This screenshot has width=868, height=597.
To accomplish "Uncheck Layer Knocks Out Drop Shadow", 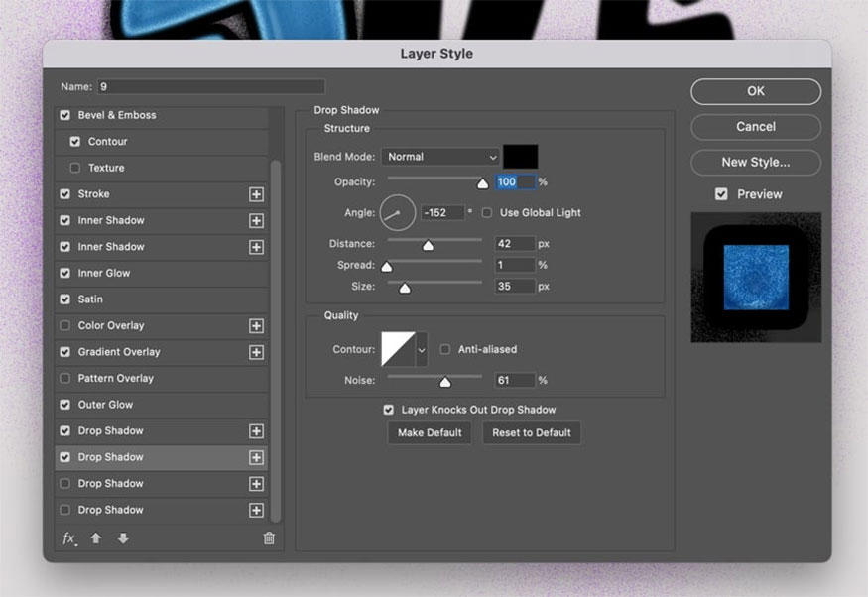I will 389,410.
